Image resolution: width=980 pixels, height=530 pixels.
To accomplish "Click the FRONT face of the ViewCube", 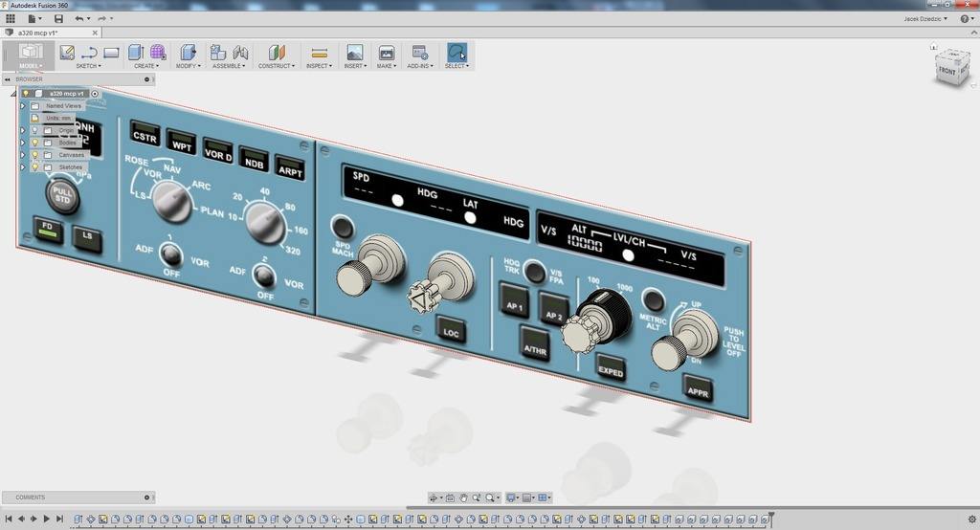I will click(947, 71).
